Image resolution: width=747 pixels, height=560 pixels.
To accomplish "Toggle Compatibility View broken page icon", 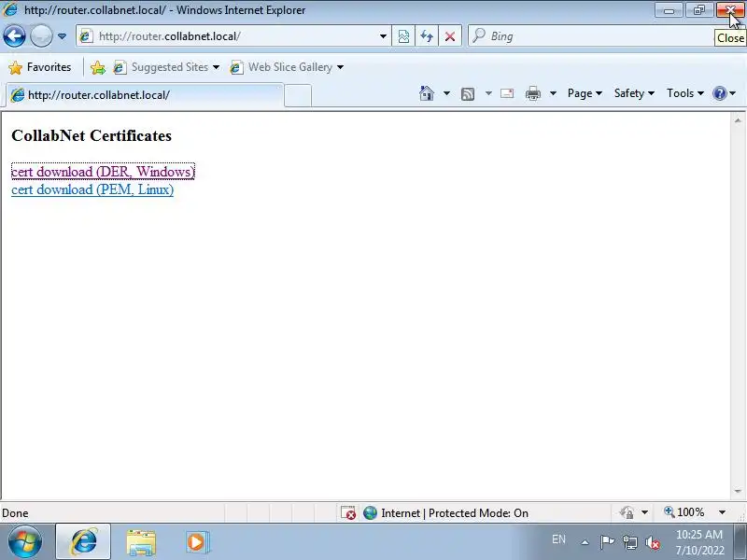I will point(403,36).
